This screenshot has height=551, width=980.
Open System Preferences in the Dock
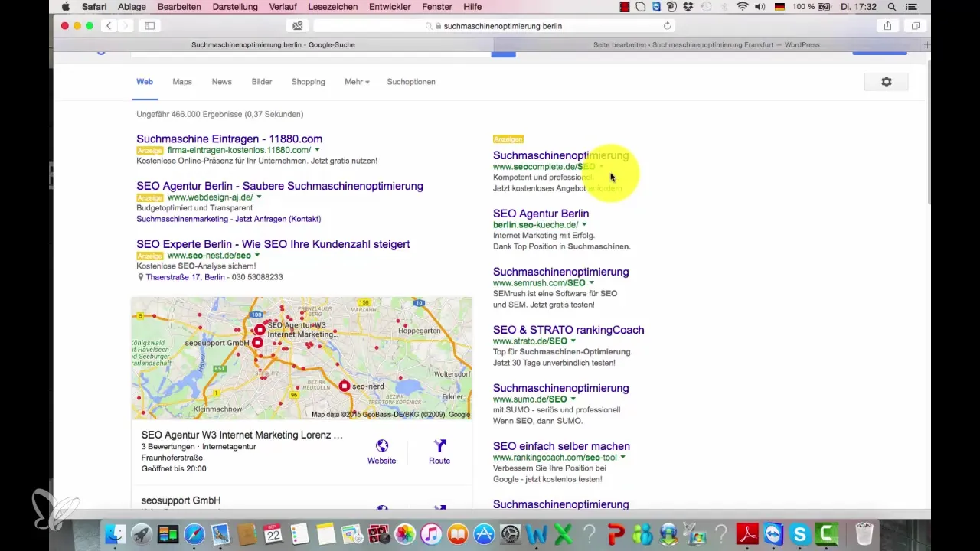510,533
